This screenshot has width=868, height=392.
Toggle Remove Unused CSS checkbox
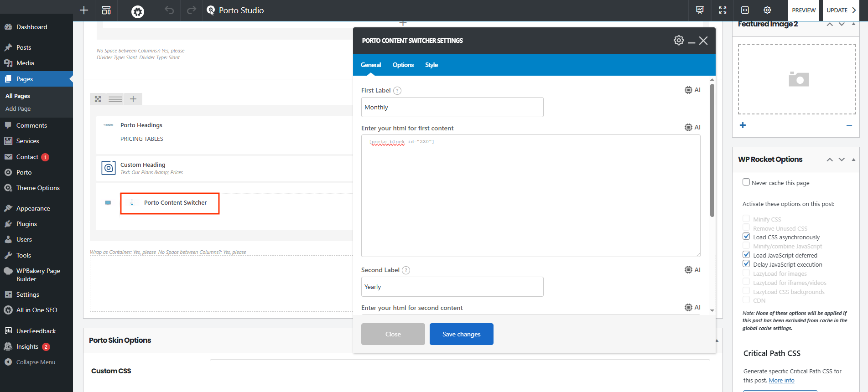[746, 227]
